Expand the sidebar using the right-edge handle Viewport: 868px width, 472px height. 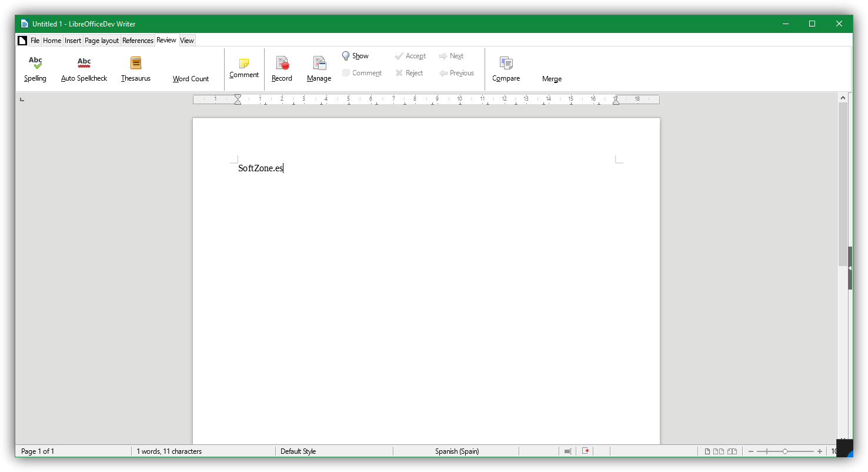click(x=850, y=268)
